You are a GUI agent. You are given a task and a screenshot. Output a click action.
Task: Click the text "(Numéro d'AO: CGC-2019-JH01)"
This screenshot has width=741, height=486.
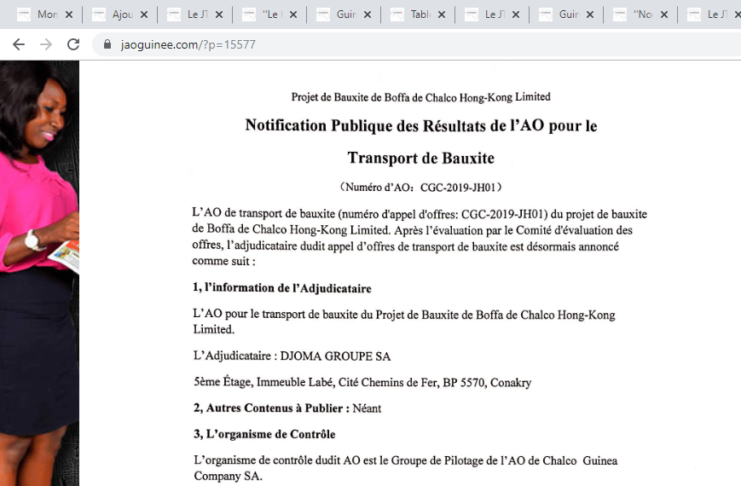[421, 187]
